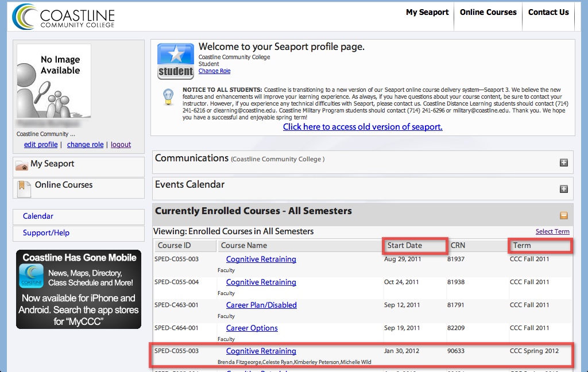
Task: Click the CCC Spring 2012 term cell
Action: click(534, 351)
